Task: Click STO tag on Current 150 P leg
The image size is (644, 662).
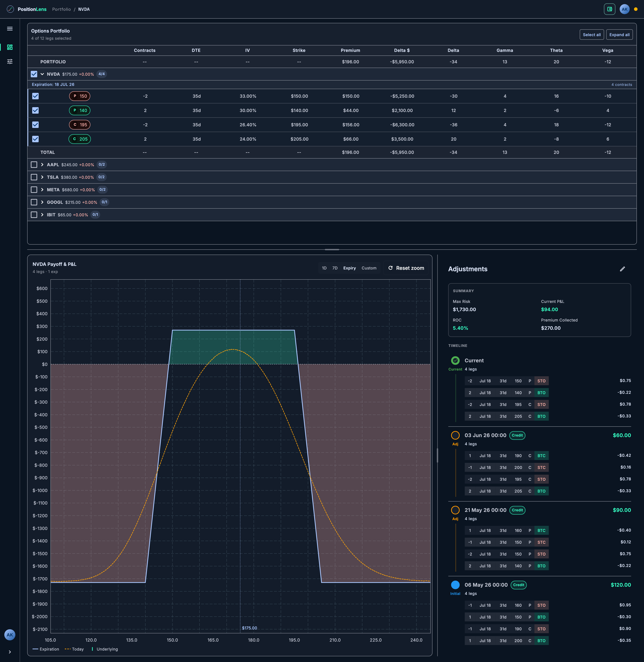Action: [x=541, y=381]
